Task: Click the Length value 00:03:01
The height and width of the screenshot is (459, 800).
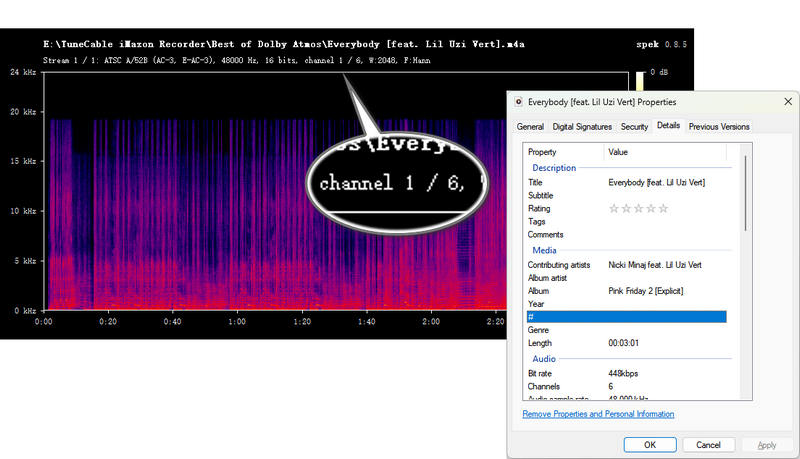Action: (x=623, y=343)
